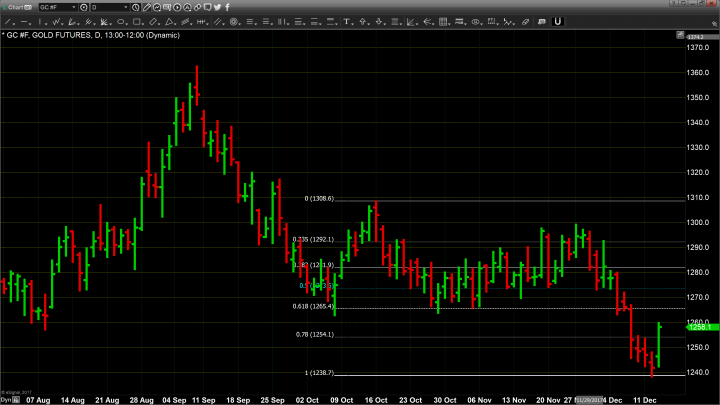This screenshot has width=720, height=405.
Task: Click the 0.78 (1254.1) Fibonacci label
Action: (x=315, y=334)
